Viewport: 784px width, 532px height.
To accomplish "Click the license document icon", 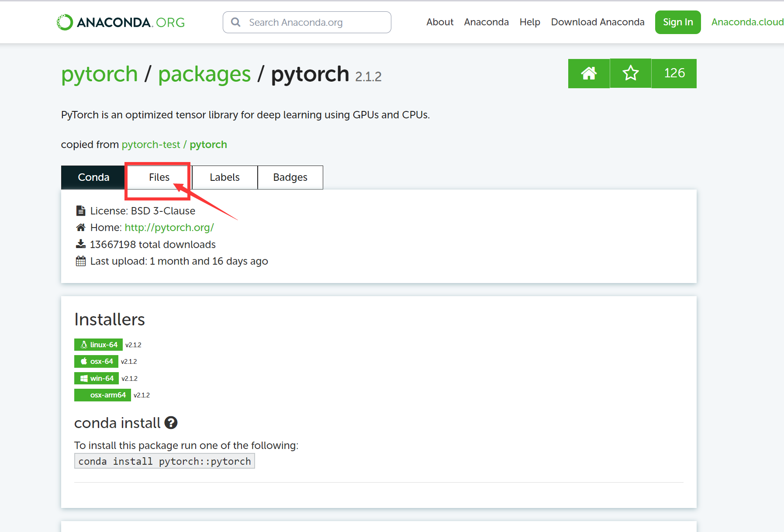I will (81, 211).
